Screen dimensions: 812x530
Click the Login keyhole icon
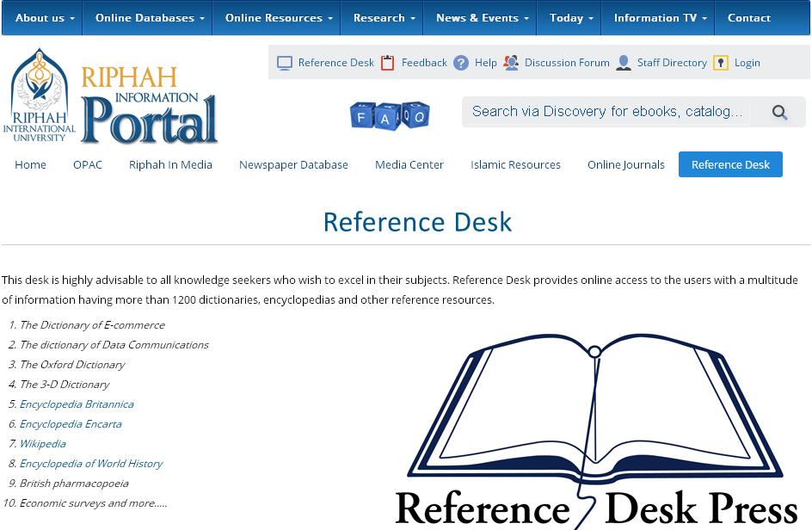tap(721, 63)
